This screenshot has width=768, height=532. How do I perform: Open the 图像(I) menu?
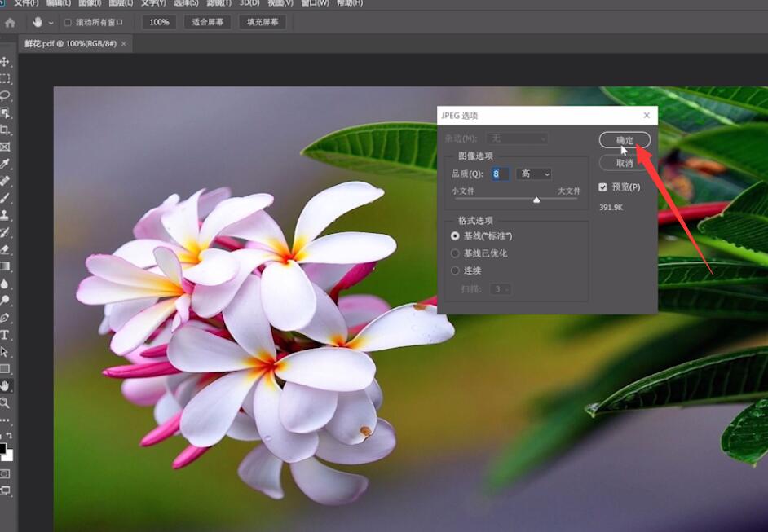(90, 3)
